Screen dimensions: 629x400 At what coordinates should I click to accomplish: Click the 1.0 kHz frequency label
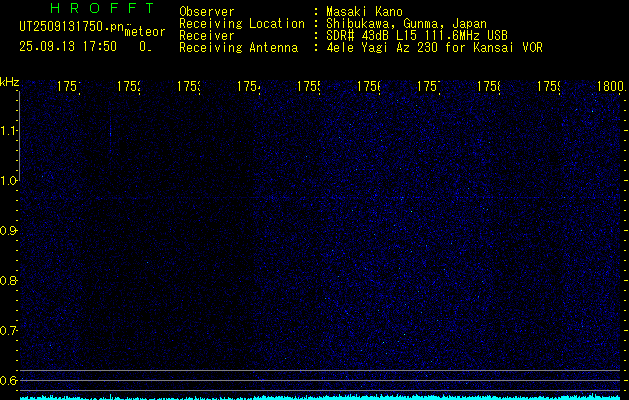click(x=9, y=181)
